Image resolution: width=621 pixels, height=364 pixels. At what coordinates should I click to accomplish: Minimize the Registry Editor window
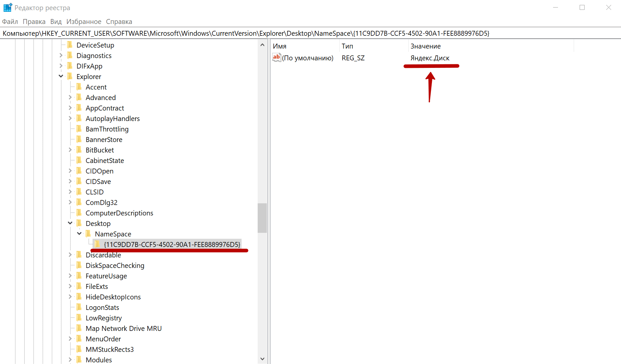[x=556, y=7]
